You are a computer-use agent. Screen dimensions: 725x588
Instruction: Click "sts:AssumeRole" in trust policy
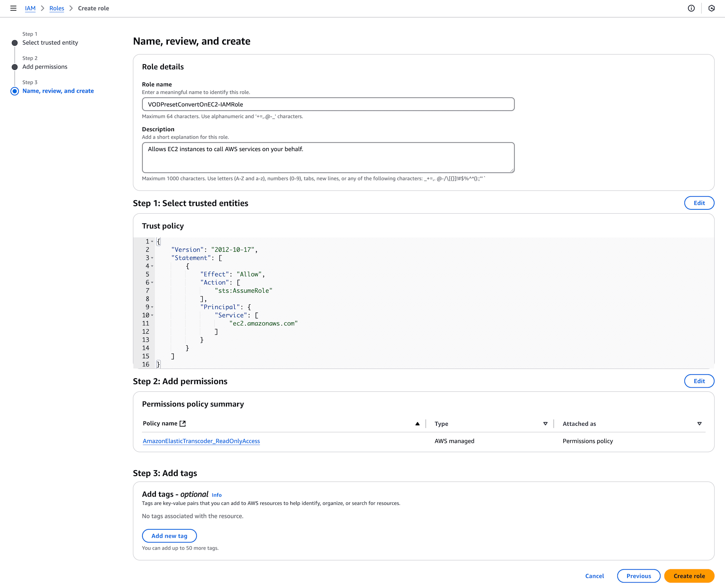(x=243, y=291)
